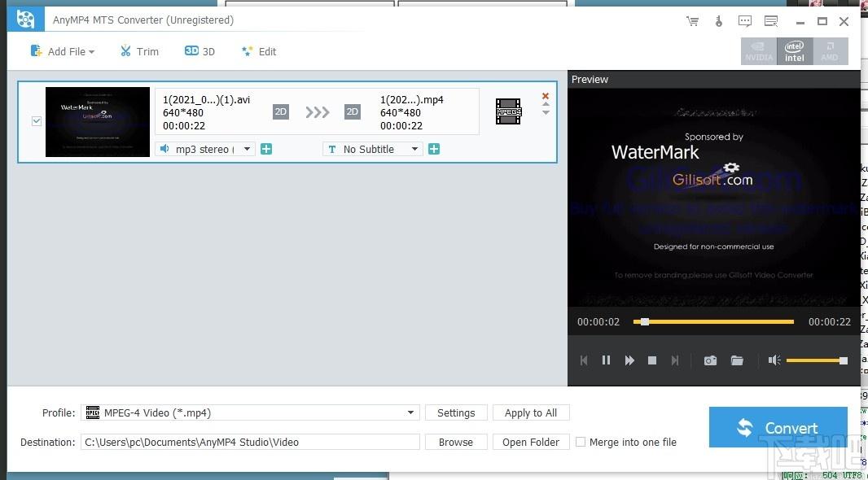Move the file down in list
Image resolution: width=868 pixels, height=480 pixels.
(x=546, y=113)
